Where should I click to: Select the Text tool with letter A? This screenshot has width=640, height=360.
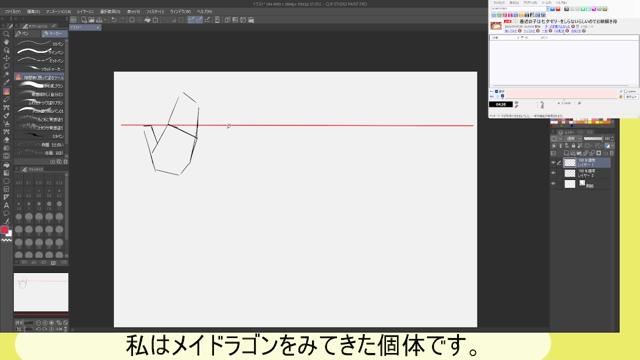tap(6, 205)
